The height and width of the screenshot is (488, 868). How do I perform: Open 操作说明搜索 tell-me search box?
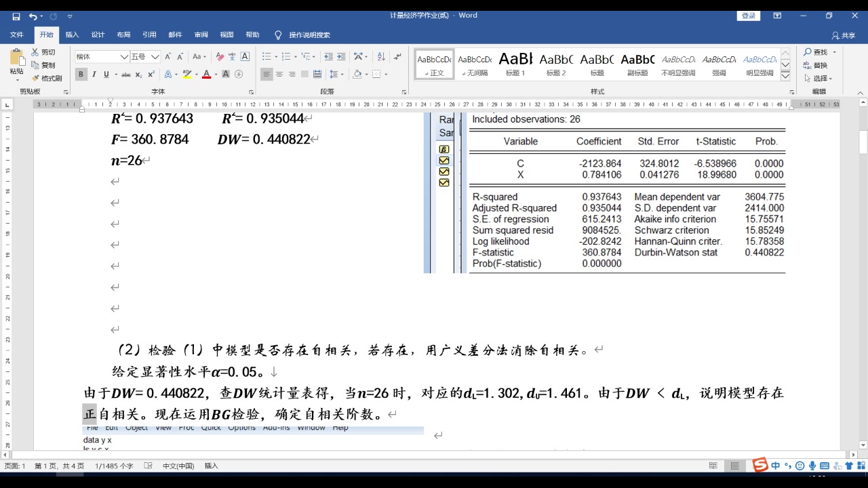(x=302, y=35)
